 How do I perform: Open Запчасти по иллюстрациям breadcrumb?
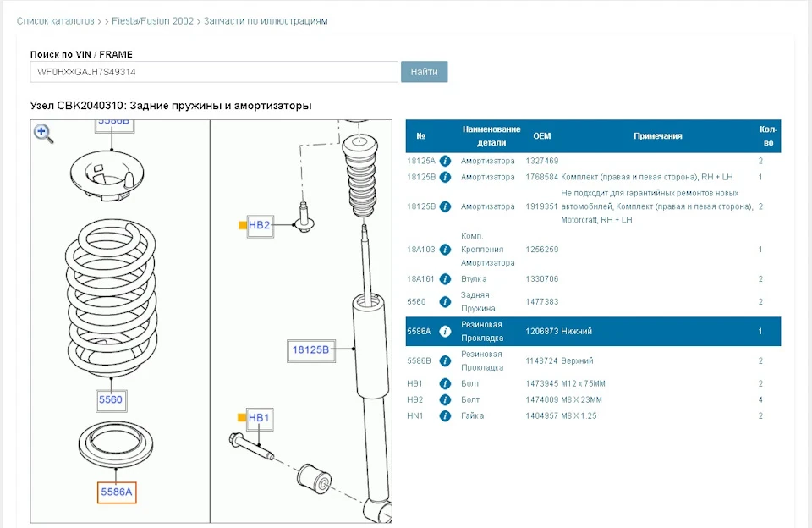pyautogui.click(x=266, y=21)
